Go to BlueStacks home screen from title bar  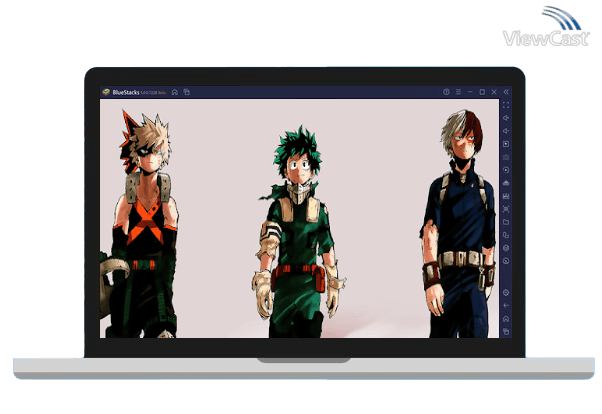pos(175,92)
